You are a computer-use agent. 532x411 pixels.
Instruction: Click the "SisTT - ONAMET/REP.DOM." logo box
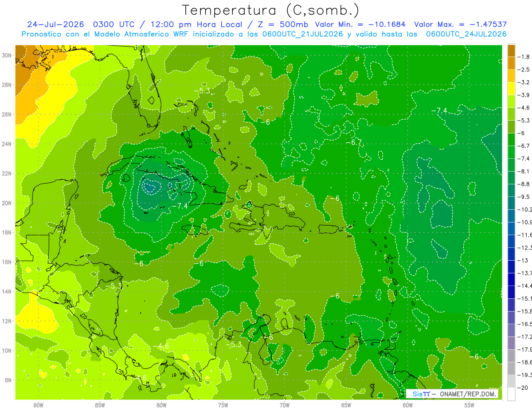(x=452, y=394)
